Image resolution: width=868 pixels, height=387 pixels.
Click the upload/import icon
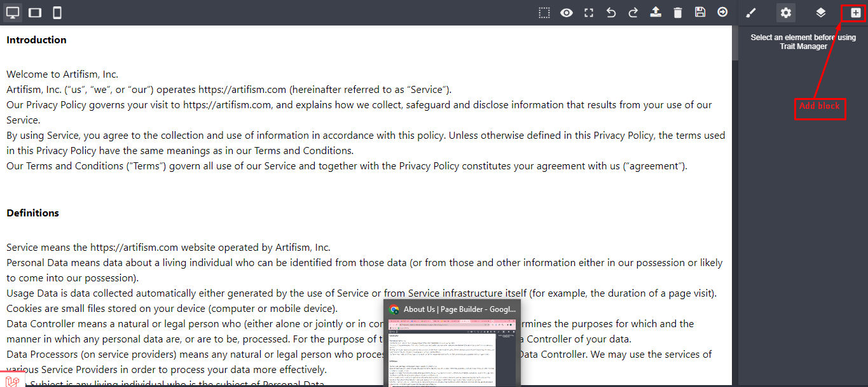tap(656, 13)
